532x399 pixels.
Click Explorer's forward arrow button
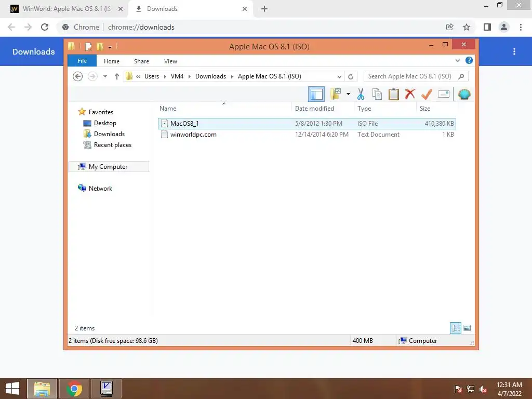(x=92, y=76)
